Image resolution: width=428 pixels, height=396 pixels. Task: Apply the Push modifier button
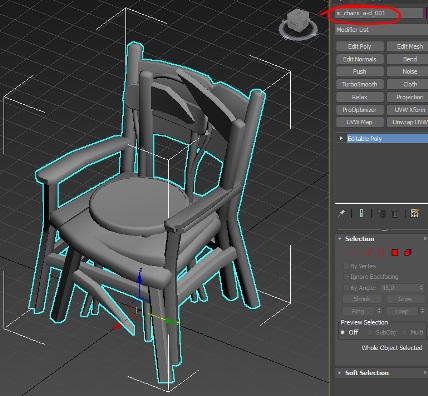pos(360,71)
